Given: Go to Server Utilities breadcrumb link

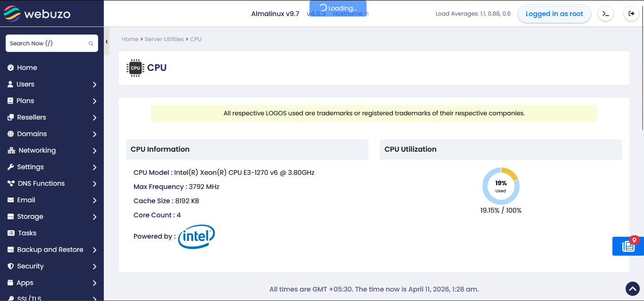Looking at the screenshot, I should pos(164,39).
